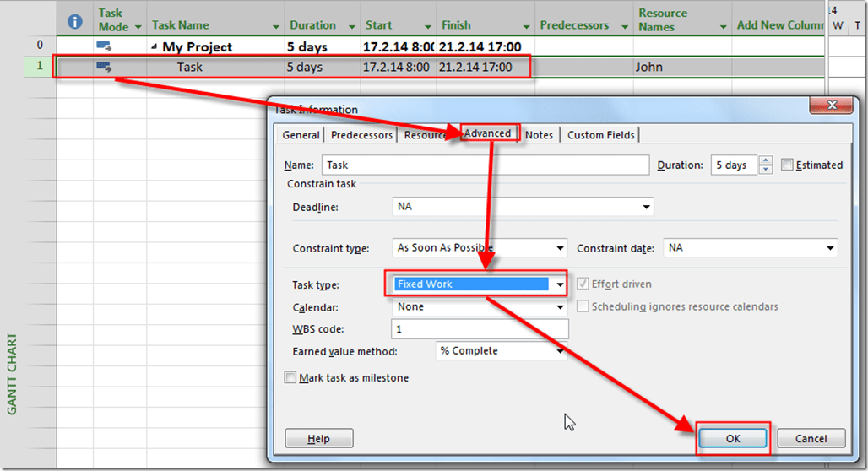Collapse the My Project summary task triangle
The image size is (868, 471).
[x=155, y=47]
